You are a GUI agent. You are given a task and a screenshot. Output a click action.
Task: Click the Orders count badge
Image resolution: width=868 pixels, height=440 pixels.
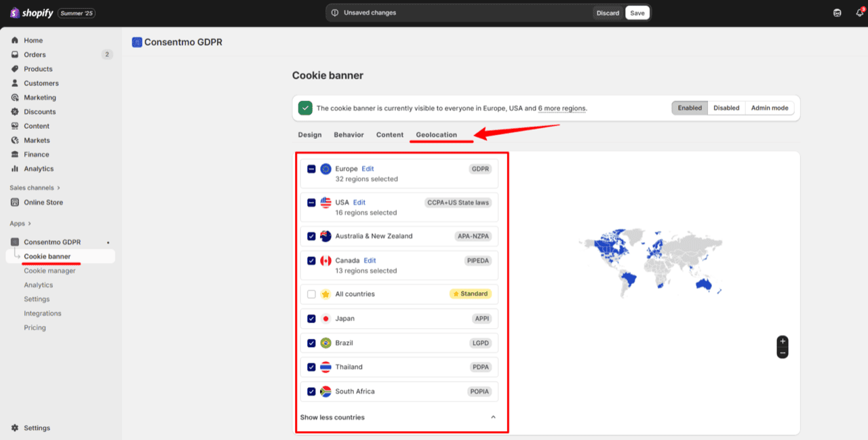click(x=107, y=55)
